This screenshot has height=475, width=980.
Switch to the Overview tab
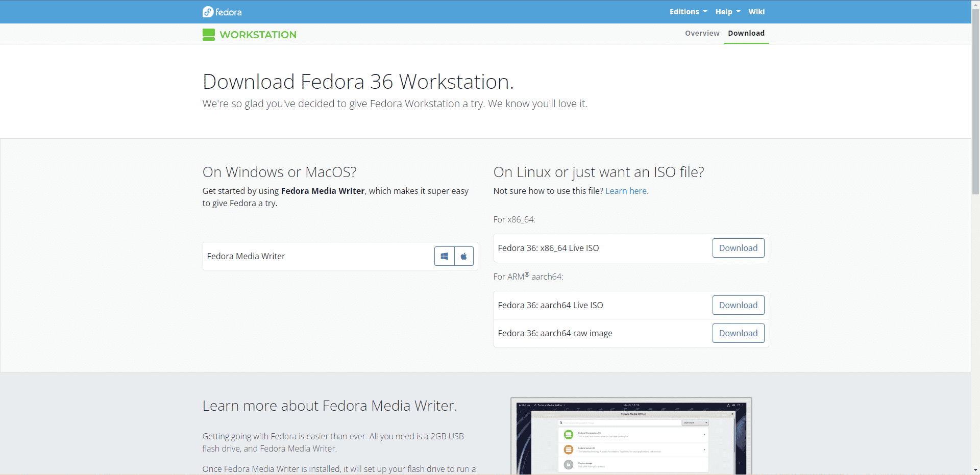702,33
